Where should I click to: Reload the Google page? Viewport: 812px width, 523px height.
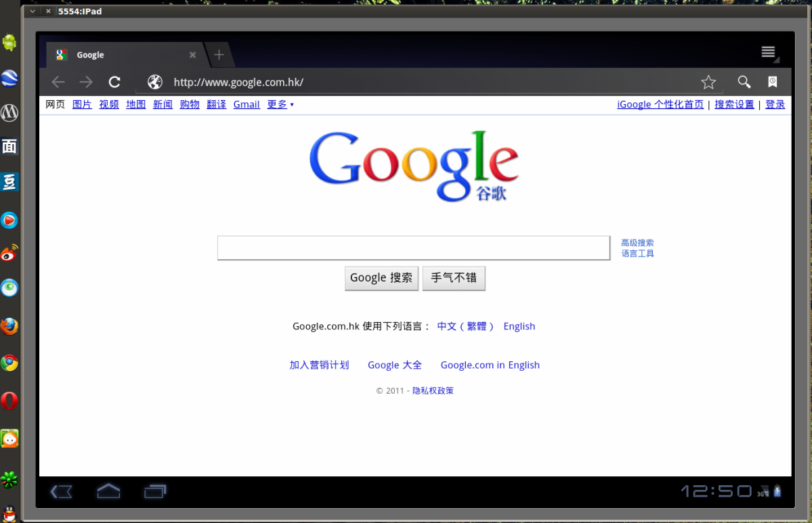point(114,82)
